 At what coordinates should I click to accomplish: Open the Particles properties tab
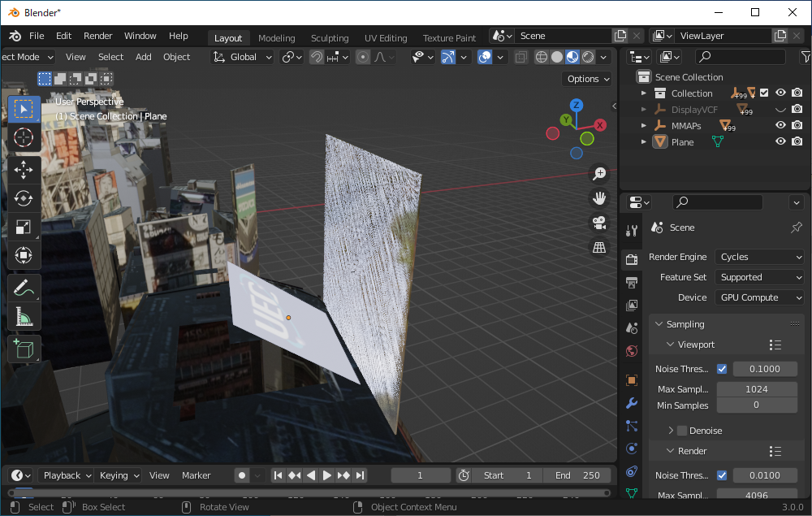coord(631,425)
